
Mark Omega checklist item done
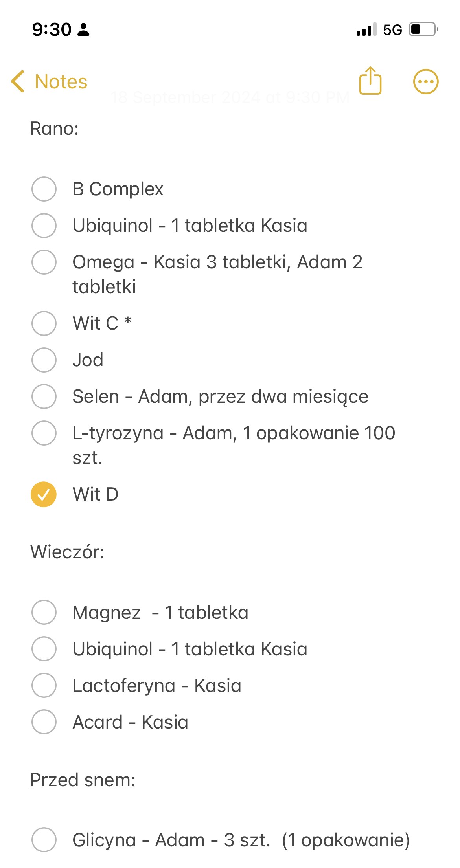point(44,262)
